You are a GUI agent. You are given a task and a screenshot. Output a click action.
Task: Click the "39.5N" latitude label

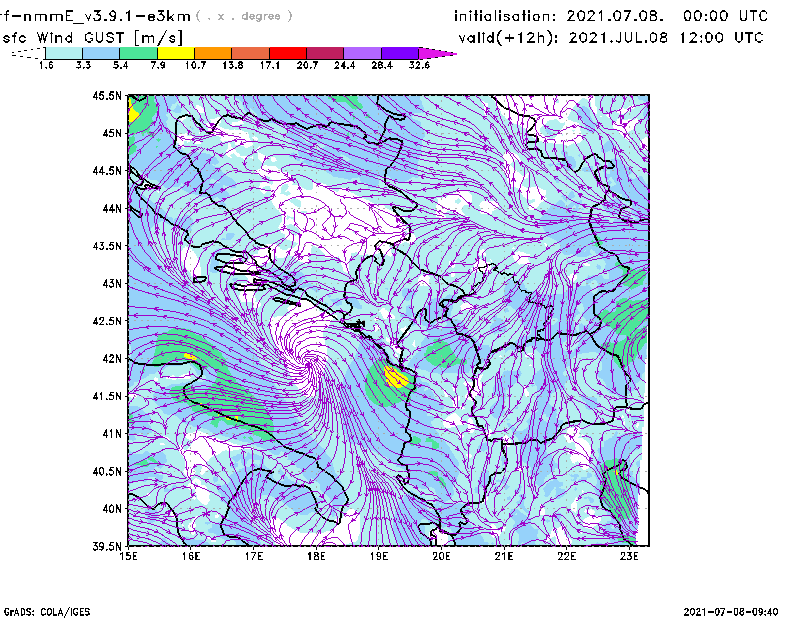click(107, 547)
